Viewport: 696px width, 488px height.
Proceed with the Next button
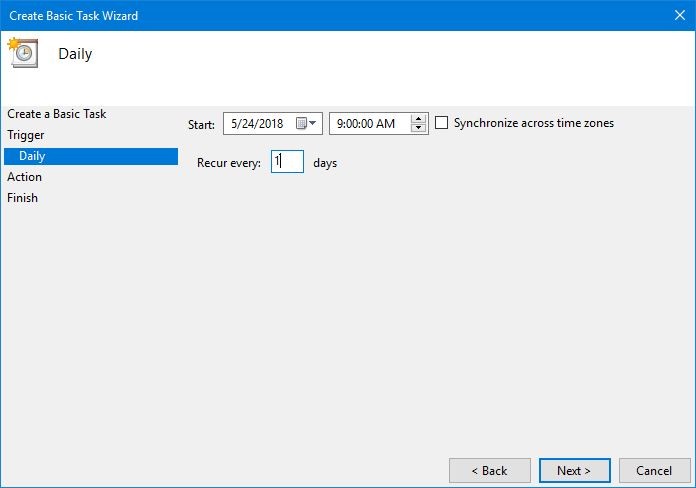point(574,470)
